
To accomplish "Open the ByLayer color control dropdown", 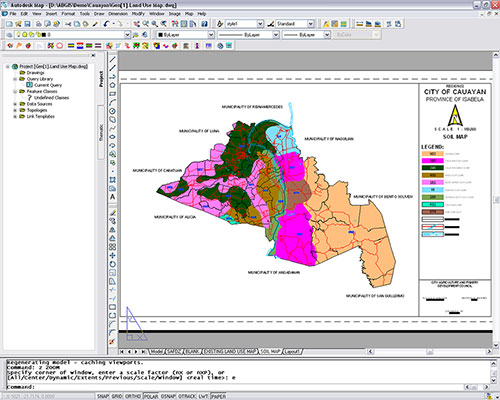I will coord(211,35).
